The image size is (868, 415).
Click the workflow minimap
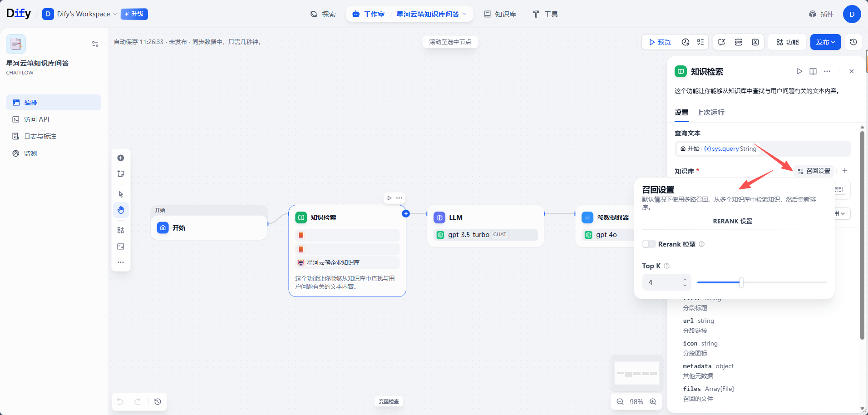coord(636,373)
